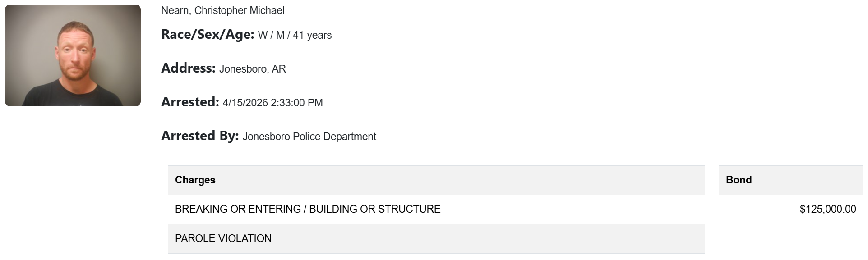Screen dimensions: 868x260
Task: Click the inmate mugshot photo
Action: [x=73, y=55]
